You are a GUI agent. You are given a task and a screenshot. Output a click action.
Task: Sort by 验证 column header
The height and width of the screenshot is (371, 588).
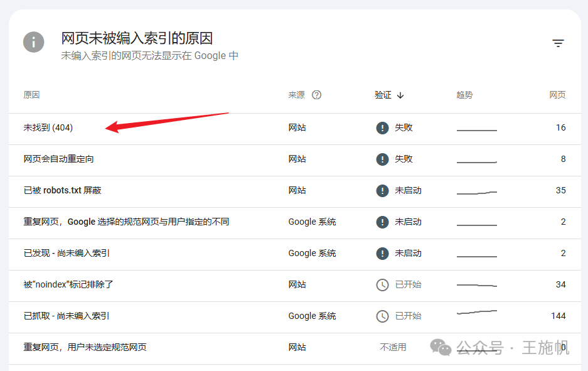383,95
